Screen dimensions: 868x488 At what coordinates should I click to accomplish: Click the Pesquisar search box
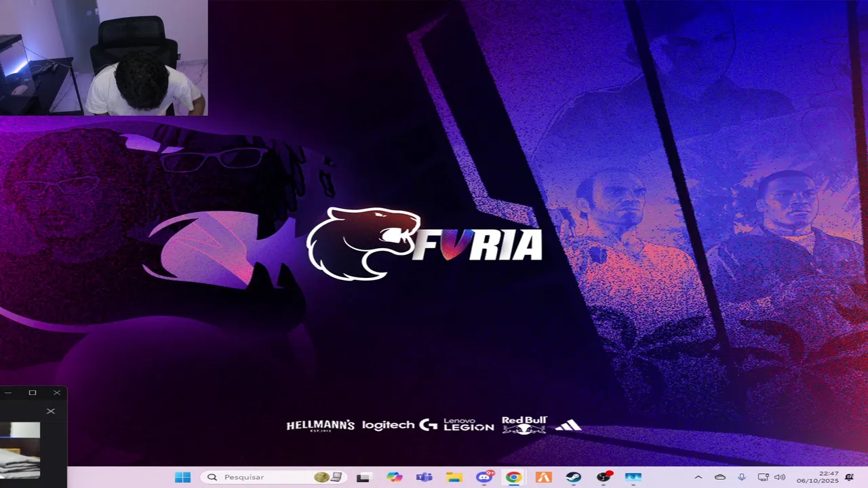coord(275,477)
